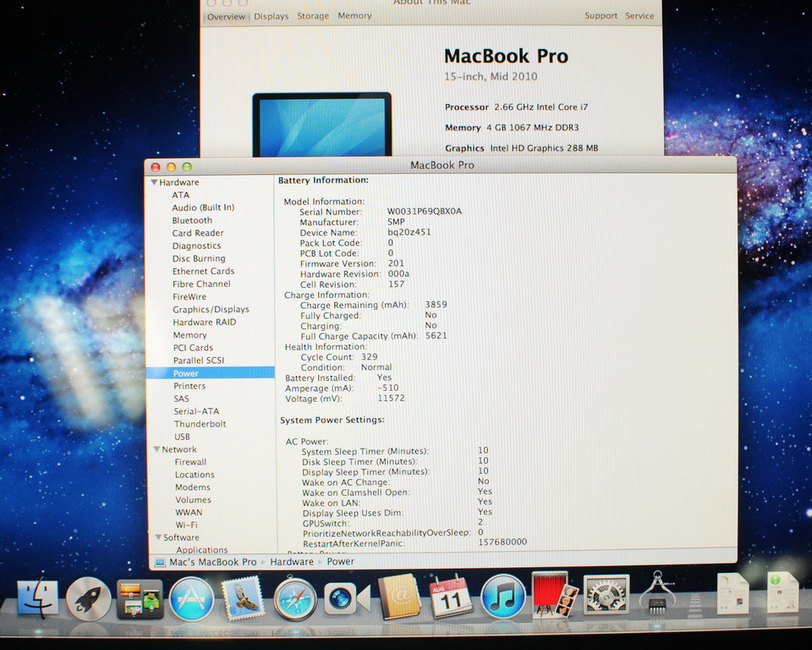Select Modems under Network
Viewport: 812px width, 650px height.
click(x=193, y=487)
